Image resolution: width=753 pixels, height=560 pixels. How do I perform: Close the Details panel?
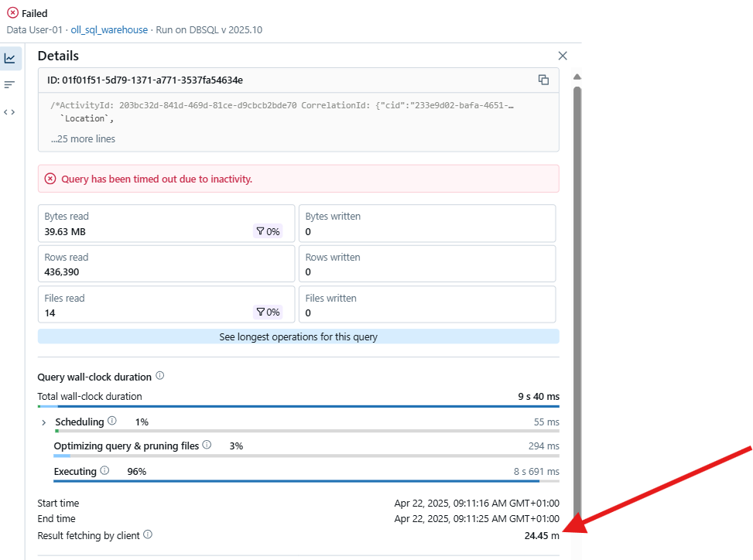tap(562, 55)
